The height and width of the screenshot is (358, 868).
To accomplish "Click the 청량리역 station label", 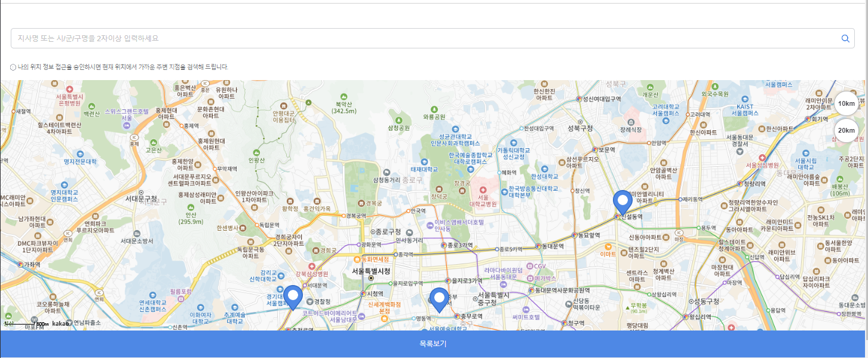I will (x=756, y=183).
